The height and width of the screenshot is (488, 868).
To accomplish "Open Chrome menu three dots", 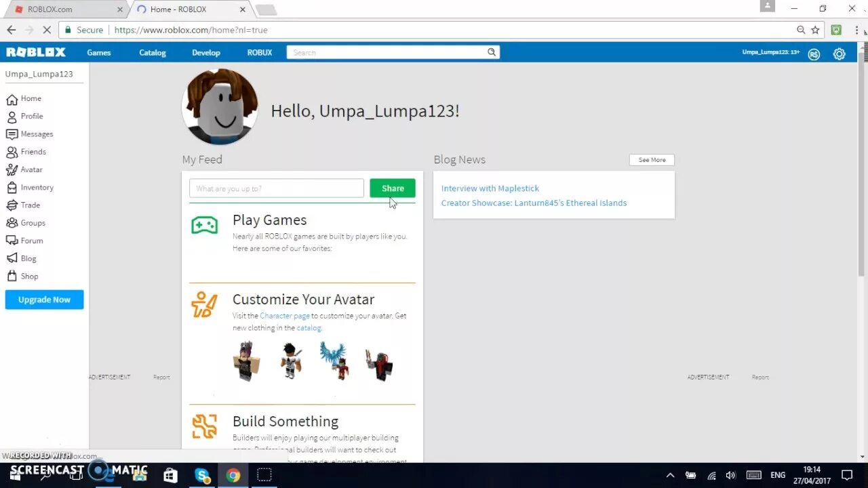I will (856, 30).
